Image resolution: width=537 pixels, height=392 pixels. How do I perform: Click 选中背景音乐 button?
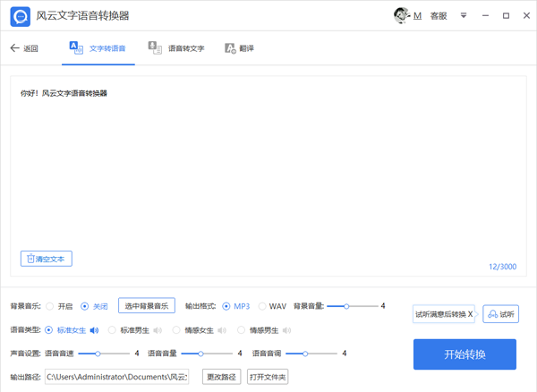click(x=147, y=306)
